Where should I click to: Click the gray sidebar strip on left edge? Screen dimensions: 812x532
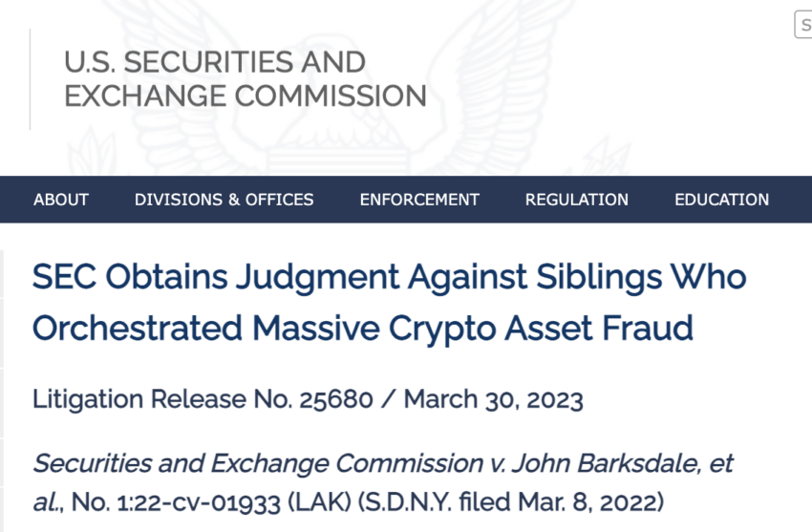(2, 391)
